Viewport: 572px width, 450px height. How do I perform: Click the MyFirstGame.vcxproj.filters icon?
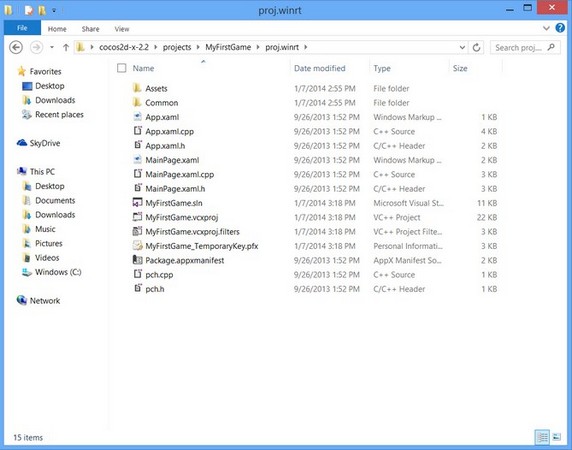(x=137, y=231)
